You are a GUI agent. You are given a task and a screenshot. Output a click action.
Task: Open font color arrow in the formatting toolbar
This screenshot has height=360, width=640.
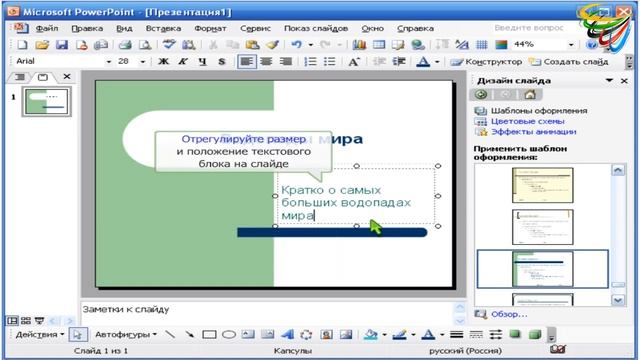click(437, 62)
